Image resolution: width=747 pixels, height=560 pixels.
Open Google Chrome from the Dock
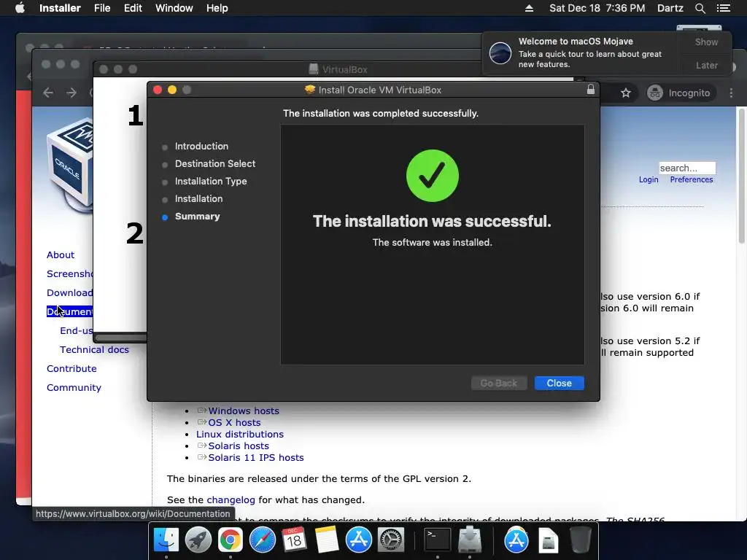(230, 540)
